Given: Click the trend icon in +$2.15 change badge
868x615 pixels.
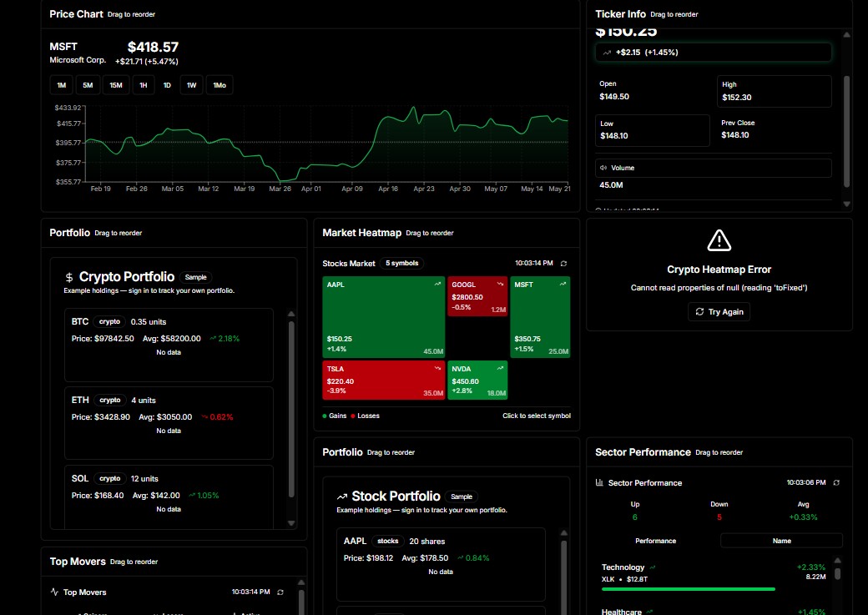Looking at the screenshot, I should coord(607,53).
